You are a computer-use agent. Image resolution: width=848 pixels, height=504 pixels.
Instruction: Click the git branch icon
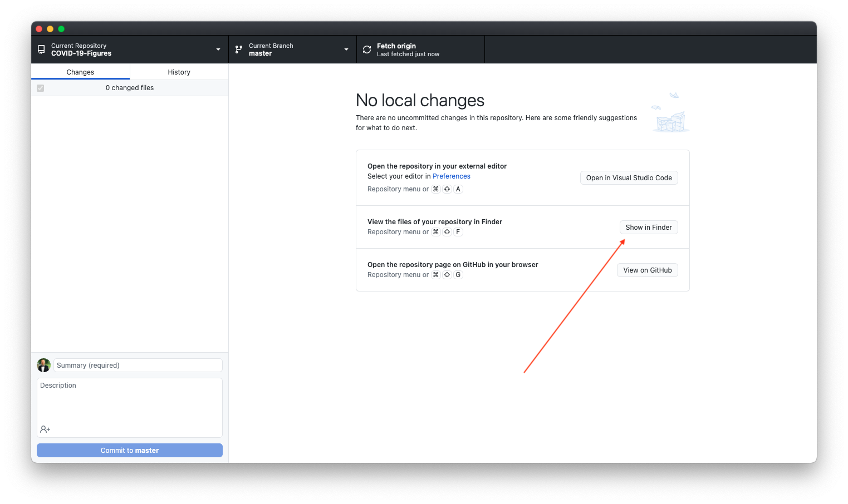click(x=239, y=50)
